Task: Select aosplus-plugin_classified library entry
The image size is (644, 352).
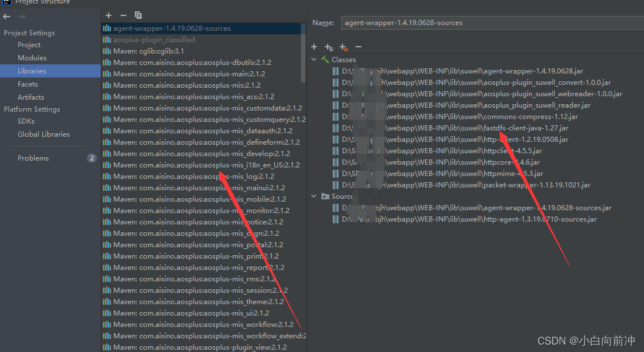Action: pos(154,39)
